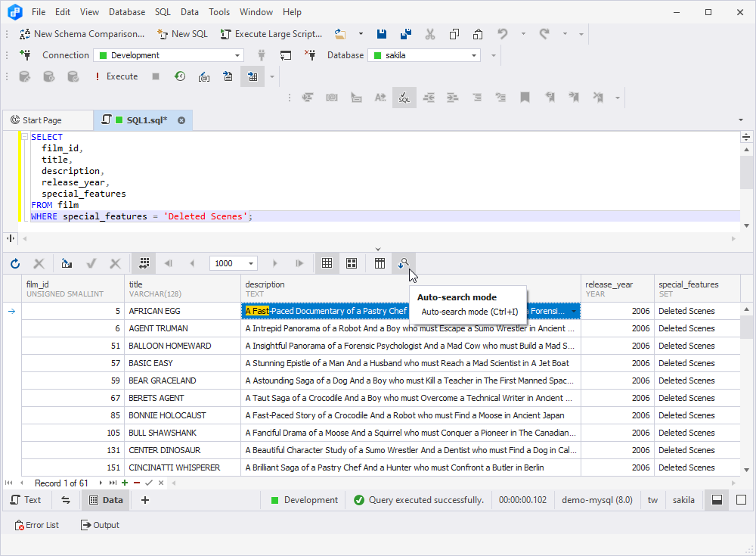Open the Connection Development combo box

pyautogui.click(x=169, y=55)
